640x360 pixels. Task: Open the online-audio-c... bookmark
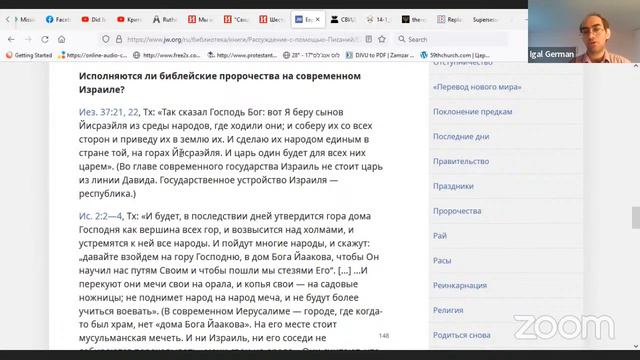(93, 55)
